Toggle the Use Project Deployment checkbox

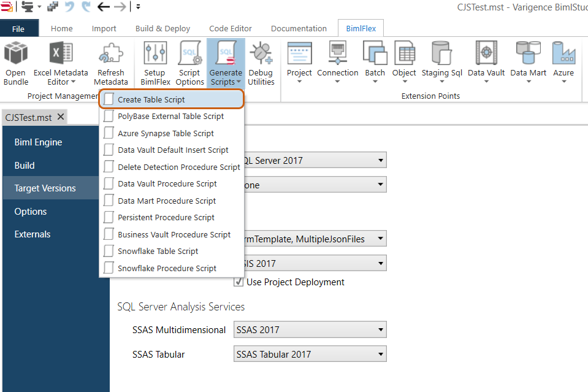[239, 282]
